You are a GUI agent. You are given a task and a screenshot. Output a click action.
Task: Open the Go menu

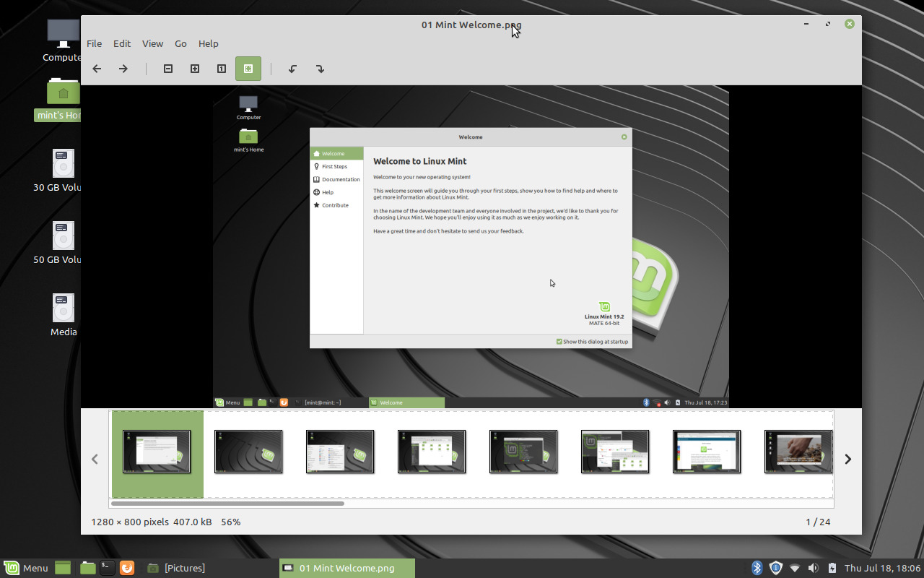(180, 43)
